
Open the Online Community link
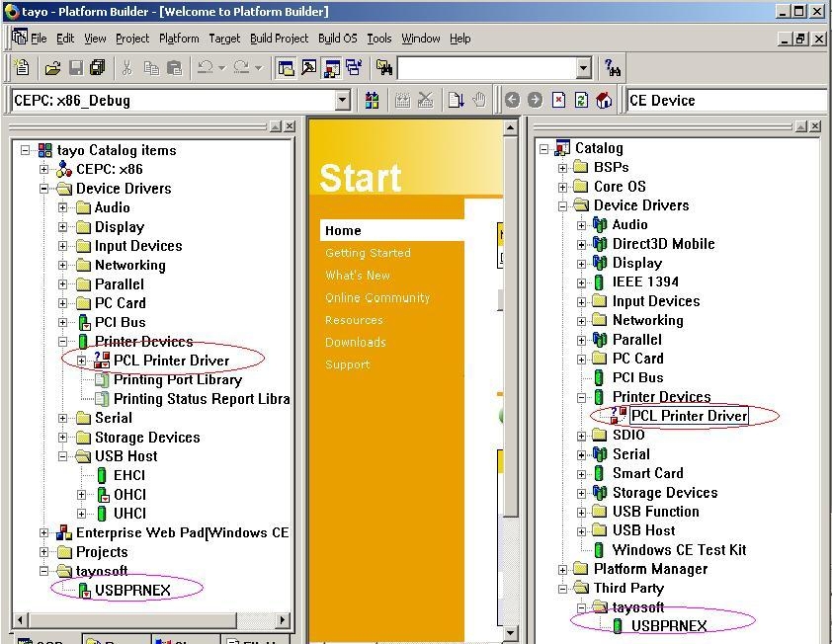[x=377, y=297]
